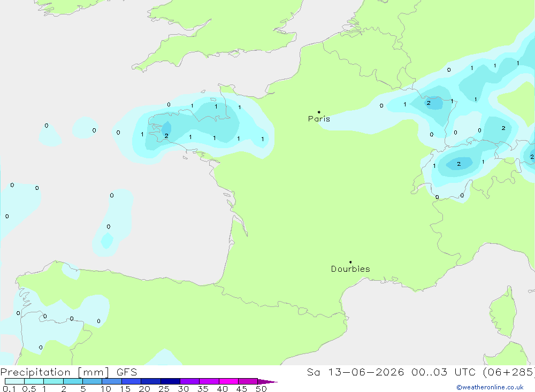
Task: Pick legend swatch between 20 and 25
Action: 150,381
